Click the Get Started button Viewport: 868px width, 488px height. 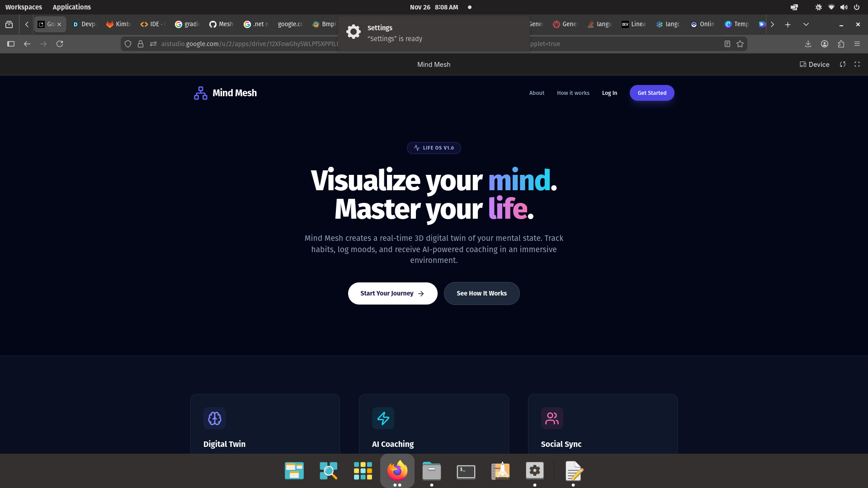[651, 93]
